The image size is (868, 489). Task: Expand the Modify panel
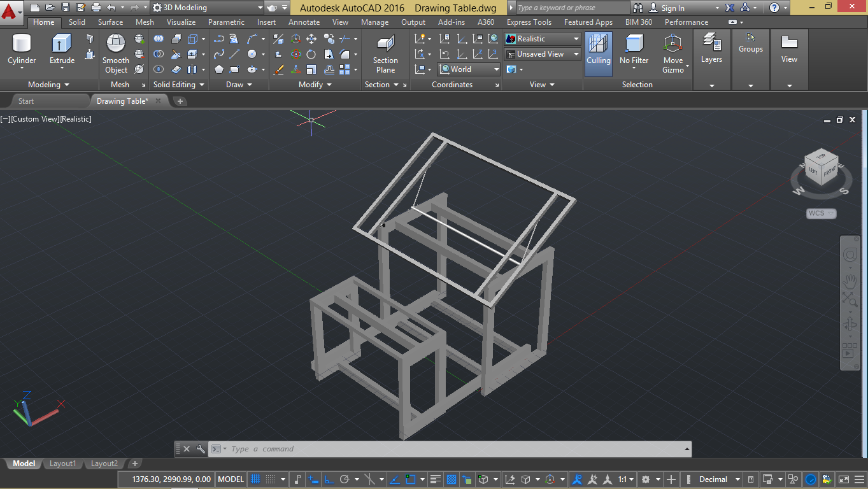pyautogui.click(x=315, y=85)
